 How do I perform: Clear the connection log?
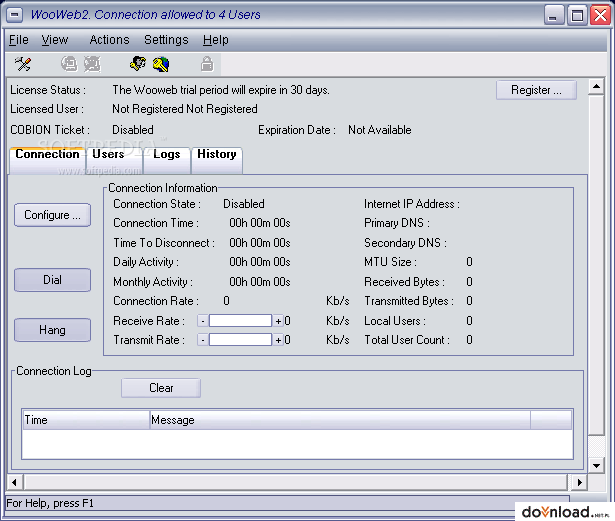pyautogui.click(x=161, y=388)
